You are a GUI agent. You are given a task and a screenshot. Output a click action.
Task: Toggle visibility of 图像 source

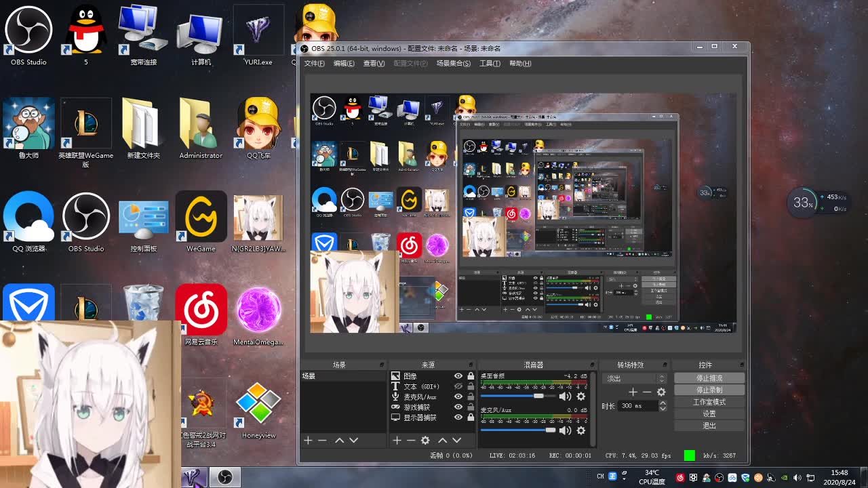[x=458, y=376]
